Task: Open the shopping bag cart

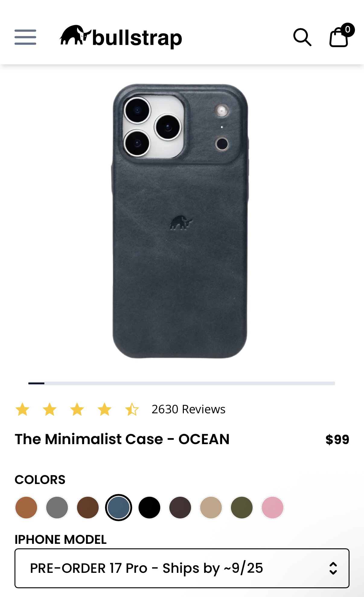Action: tap(339, 37)
